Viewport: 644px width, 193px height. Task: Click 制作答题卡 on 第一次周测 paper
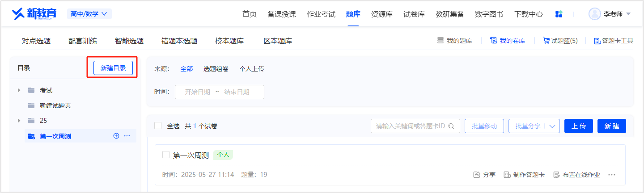coord(524,175)
